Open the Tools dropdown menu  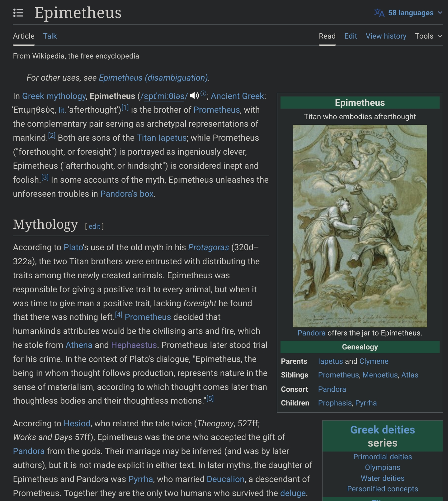[x=429, y=36]
